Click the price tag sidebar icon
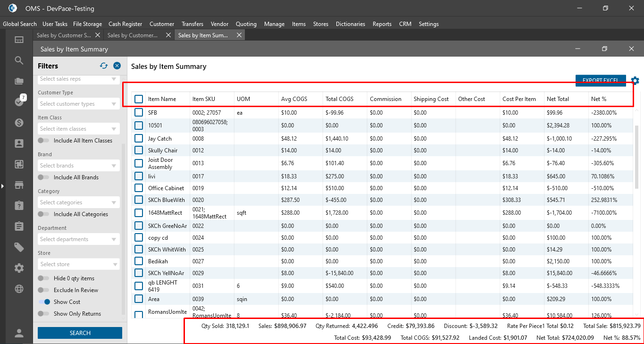 pyautogui.click(x=19, y=247)
